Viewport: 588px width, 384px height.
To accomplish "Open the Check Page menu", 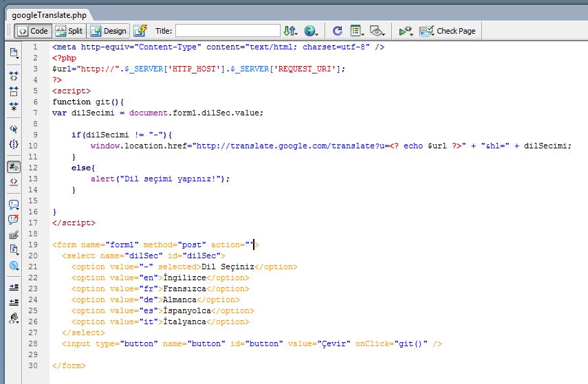I will (x=448, y=31).
